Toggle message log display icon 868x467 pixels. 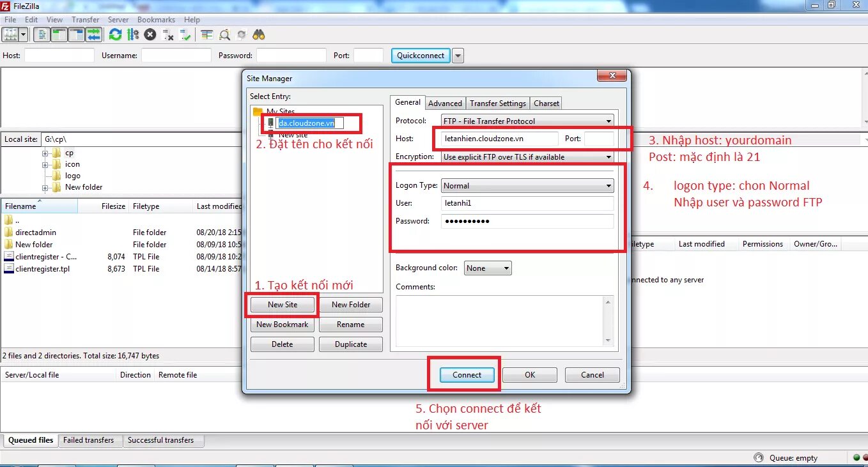[42, 34]
